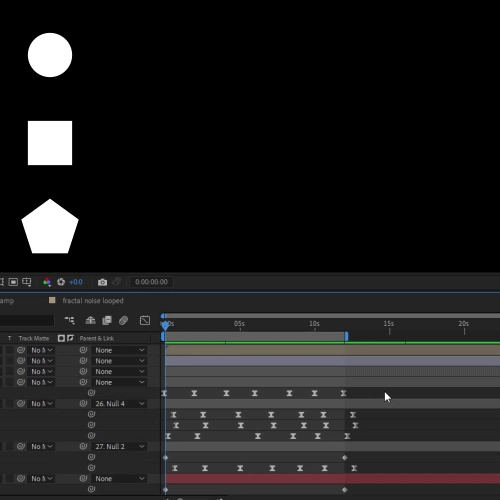Open the track matte dropdown of the tan layer
500x500 pixels.
[x=41, y=350]
